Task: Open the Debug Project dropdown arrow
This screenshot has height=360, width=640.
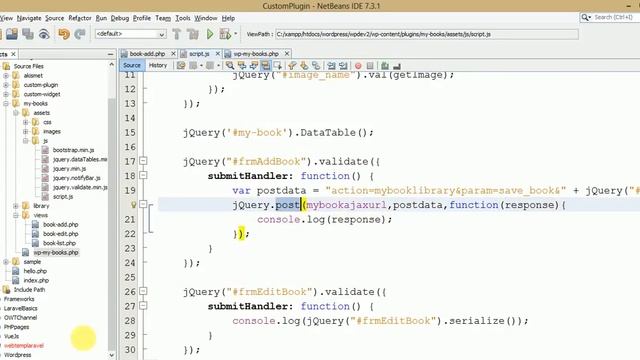Action: [x=236, y=34]
